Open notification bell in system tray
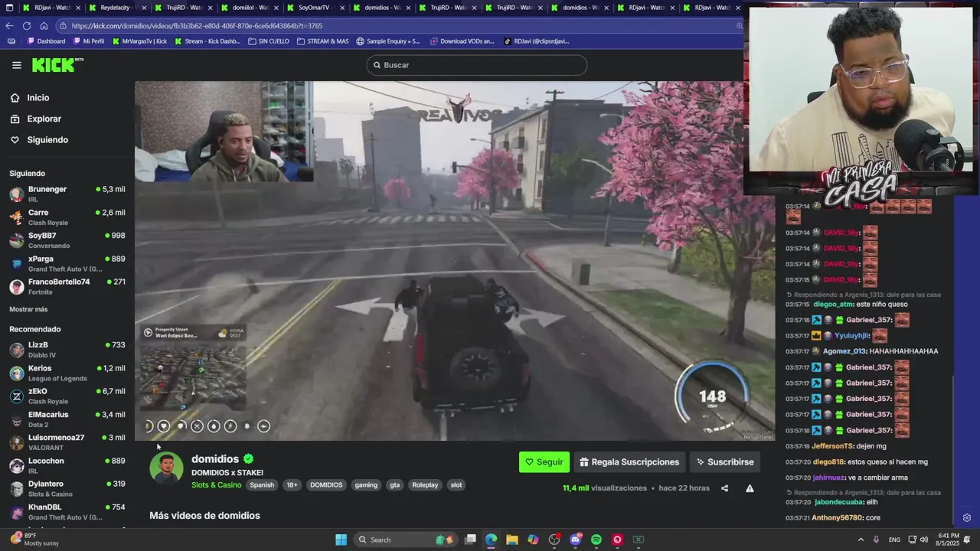The height and width of the screenshot is (551, 980). pyautogui.click(x=966, y=540)
